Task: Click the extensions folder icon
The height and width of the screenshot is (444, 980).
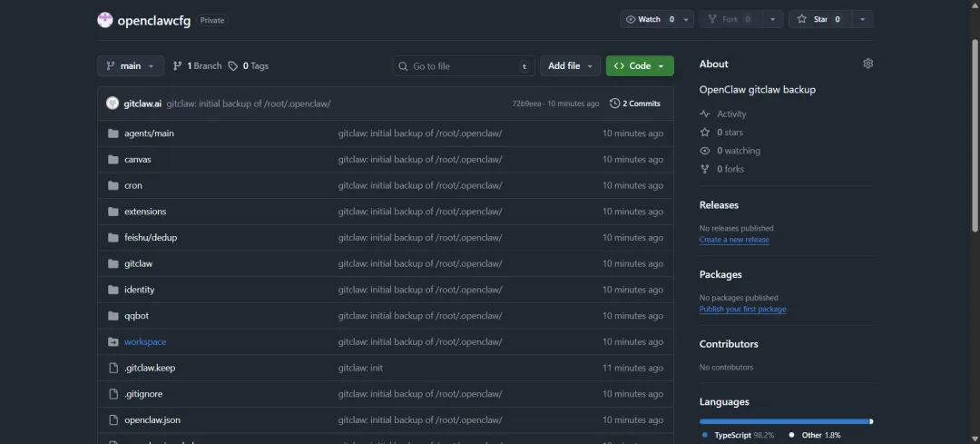Action: [113, 212]
